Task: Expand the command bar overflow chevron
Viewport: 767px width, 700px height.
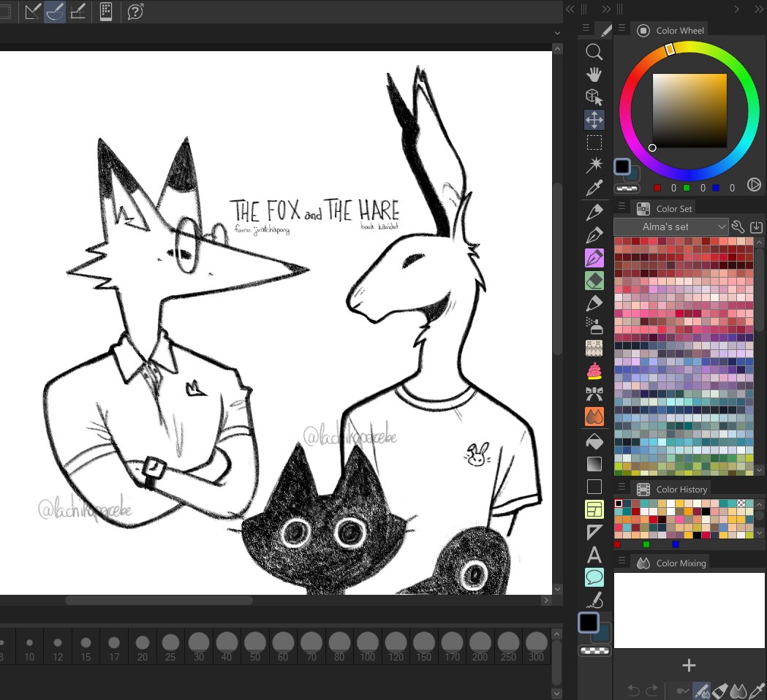Action: [557, 33]
